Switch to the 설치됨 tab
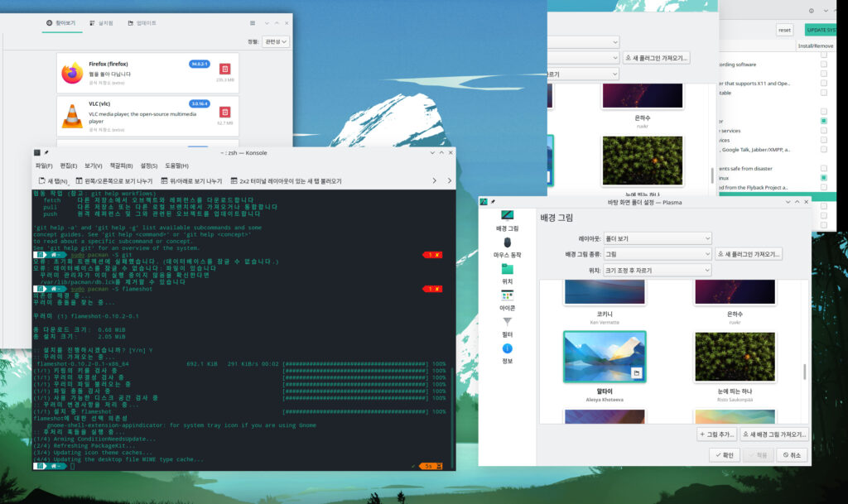 tap(100, 23)
